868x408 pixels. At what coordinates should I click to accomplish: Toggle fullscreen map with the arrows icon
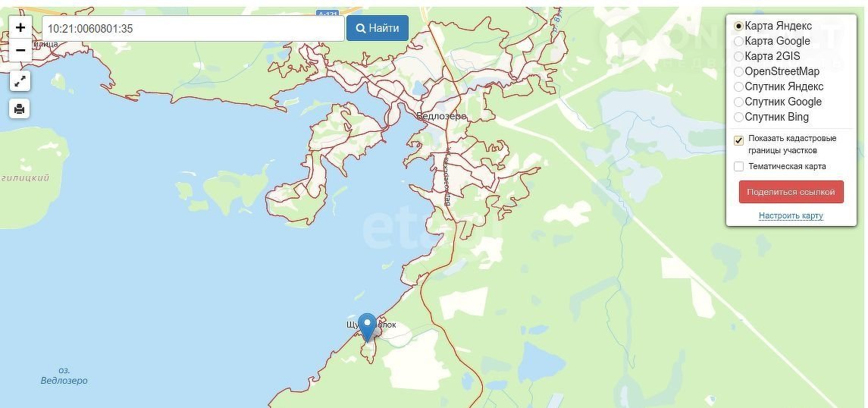[x=20, y=81]
